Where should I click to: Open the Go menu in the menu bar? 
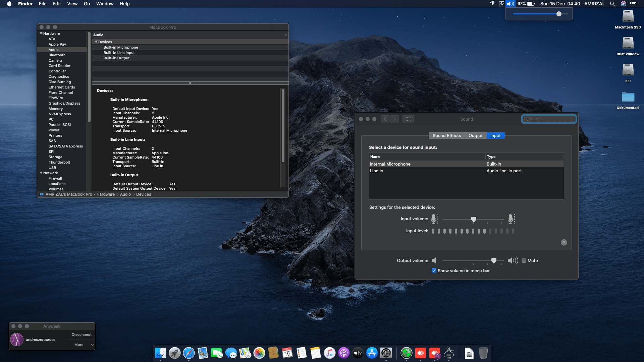coord(87,4)
